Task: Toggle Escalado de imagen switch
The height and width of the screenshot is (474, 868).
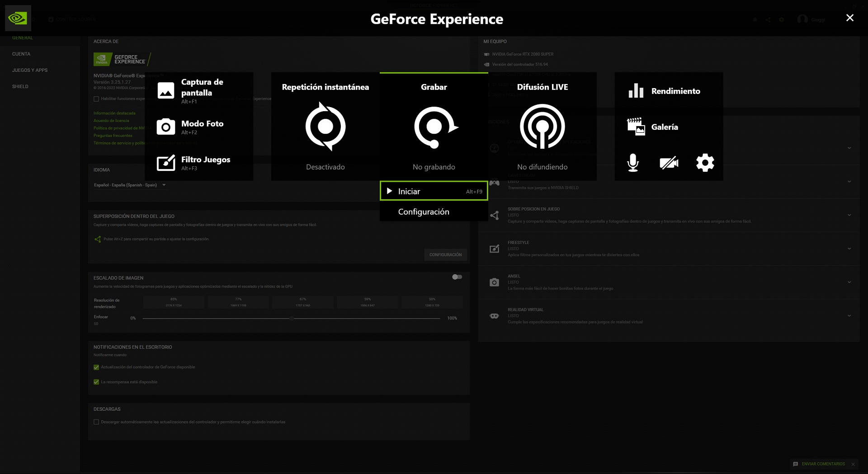Action: pyautogui.click(x=457, y=277)
